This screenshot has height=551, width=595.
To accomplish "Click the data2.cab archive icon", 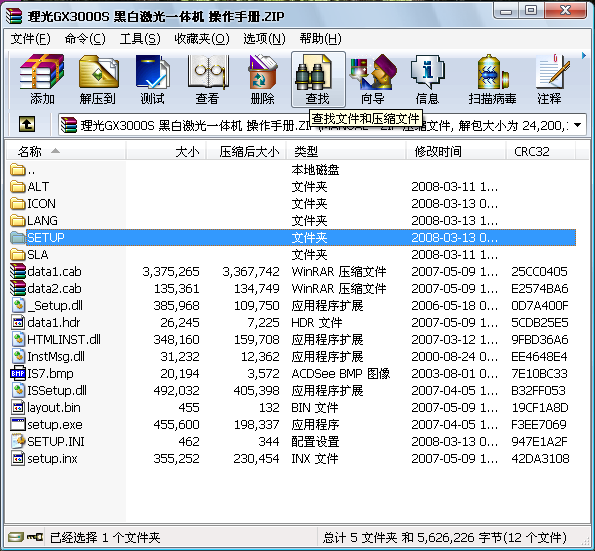I will point(17,288).
